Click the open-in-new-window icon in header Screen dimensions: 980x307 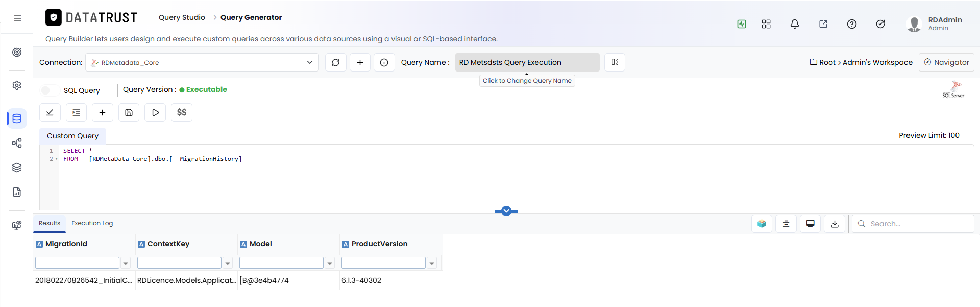[823, 24]
